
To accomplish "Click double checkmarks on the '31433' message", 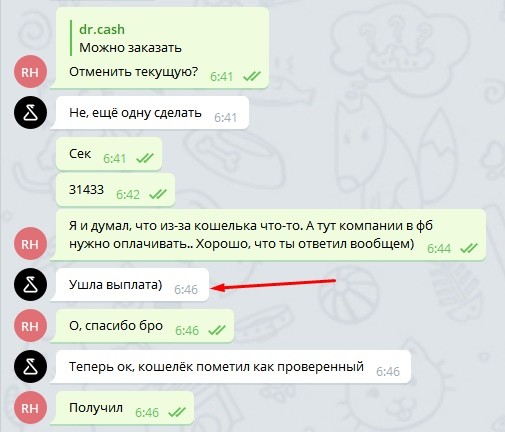I will (158, 194).
